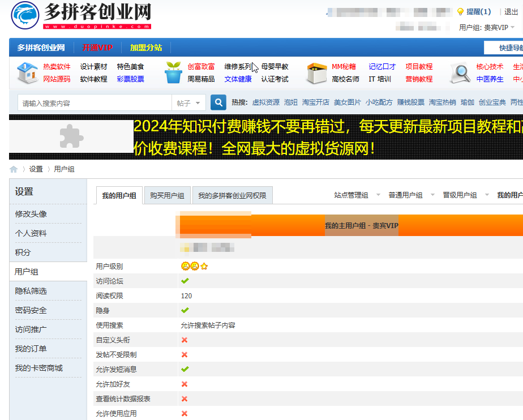Screen dimensions: 523x420
Task: Open the 帖子 search type dropdown
Action: [188, 103]
